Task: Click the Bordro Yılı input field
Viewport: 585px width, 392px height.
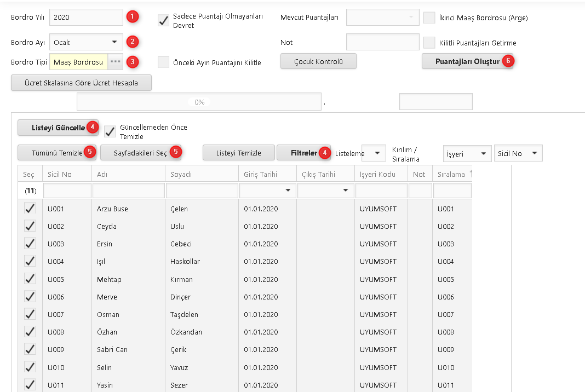Action: [86, 18]
